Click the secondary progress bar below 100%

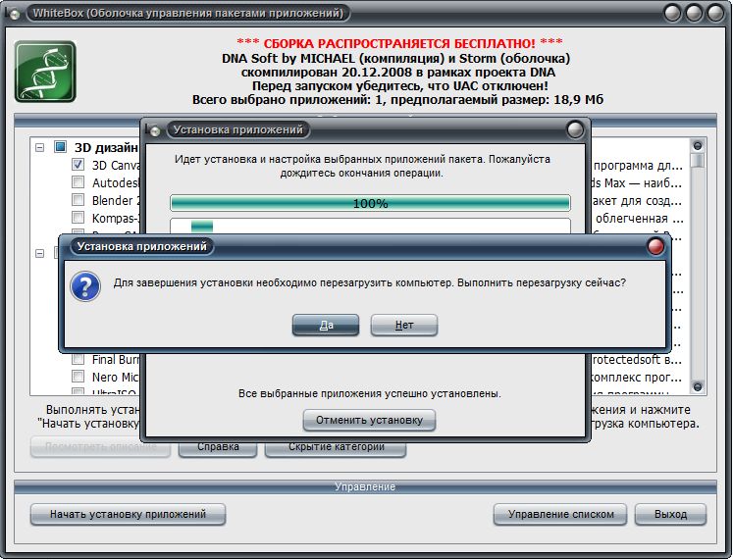(370, 226)
